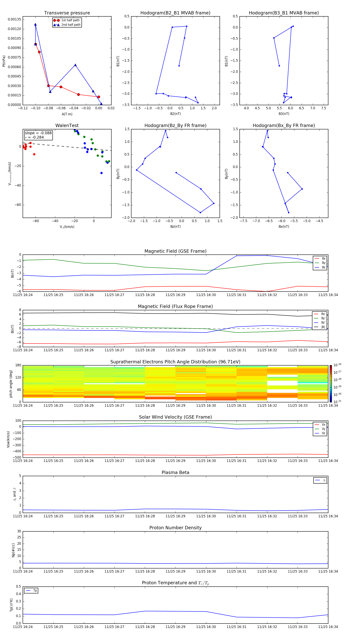Click the 'Proton Number Density' title
Viewport: 351px width, 644px height.
[175, 528]
